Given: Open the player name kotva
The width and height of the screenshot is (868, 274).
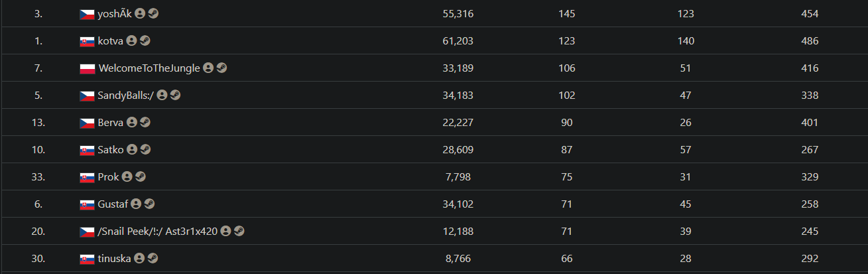Looking at the screenshot, I should pyautogui.click(x=110, y=41).
